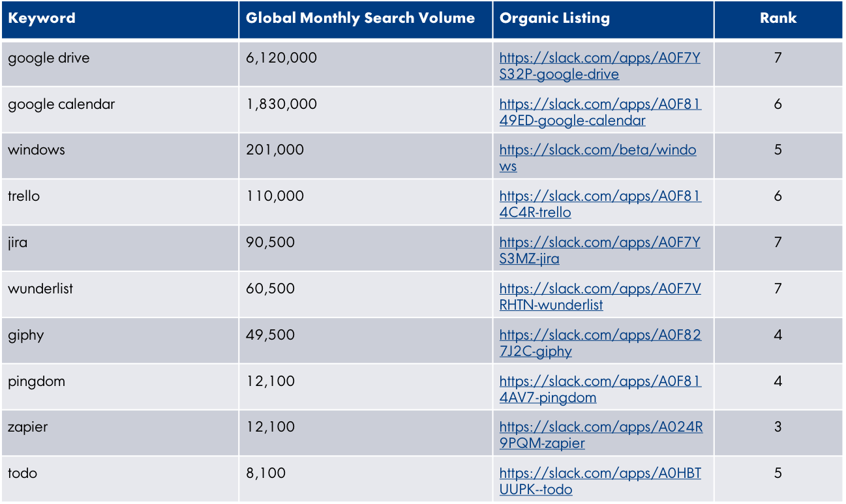Viewport: 846px width, 504px height.
Task: Click rank 4 in the pingdom row
Action: 778,381
